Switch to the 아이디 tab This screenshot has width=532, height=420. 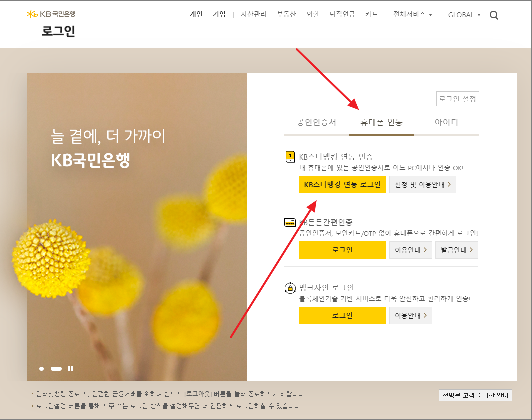point(447,122)
